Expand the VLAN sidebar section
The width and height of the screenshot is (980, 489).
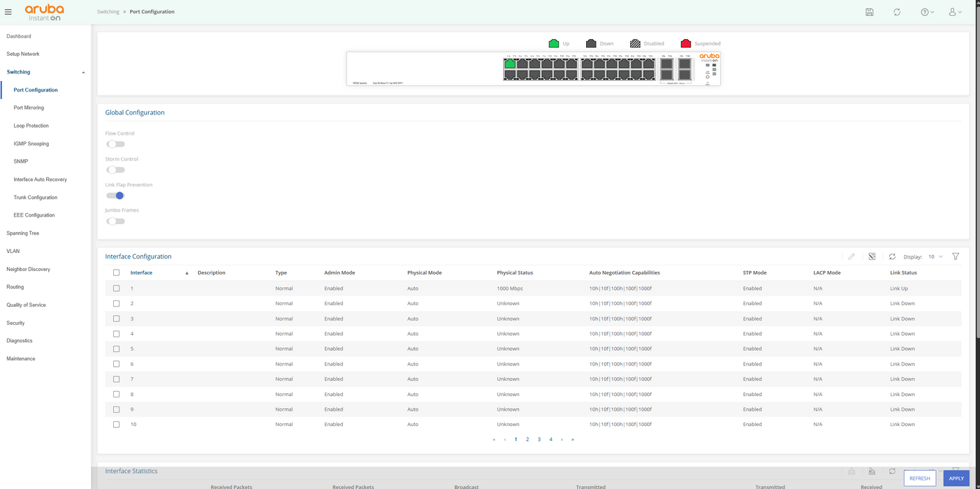[x=13, y=251]
